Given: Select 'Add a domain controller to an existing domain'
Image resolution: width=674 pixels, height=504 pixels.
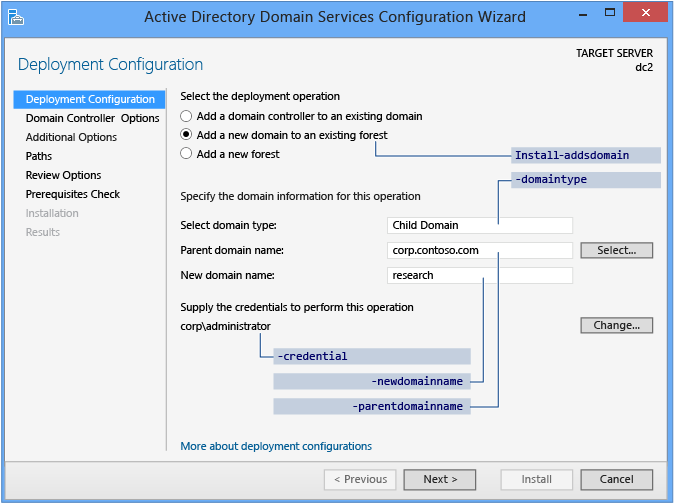Looking at the screenshot, I should pyautogui.click(x=186, y=116).
